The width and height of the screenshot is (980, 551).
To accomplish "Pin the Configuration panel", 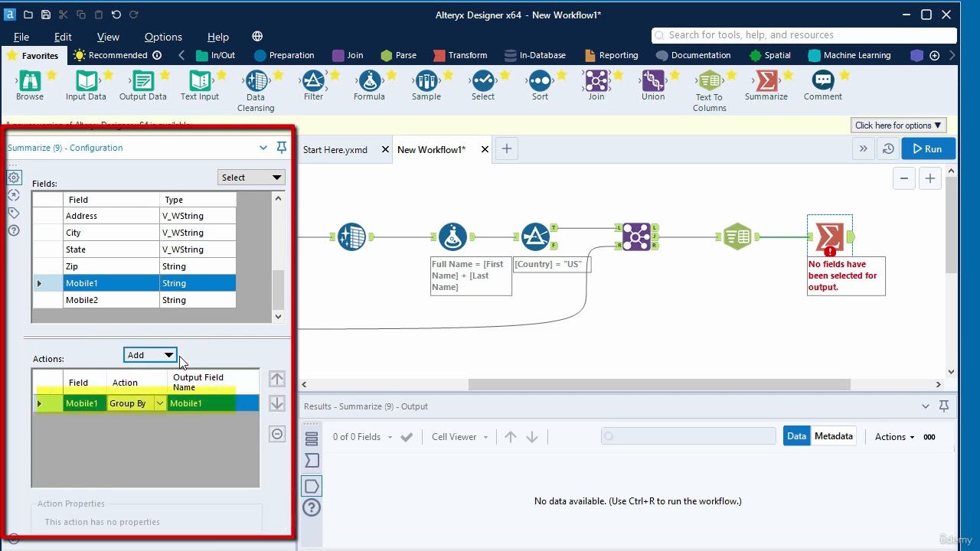I will pyautogui.click(x=282, y=148).
